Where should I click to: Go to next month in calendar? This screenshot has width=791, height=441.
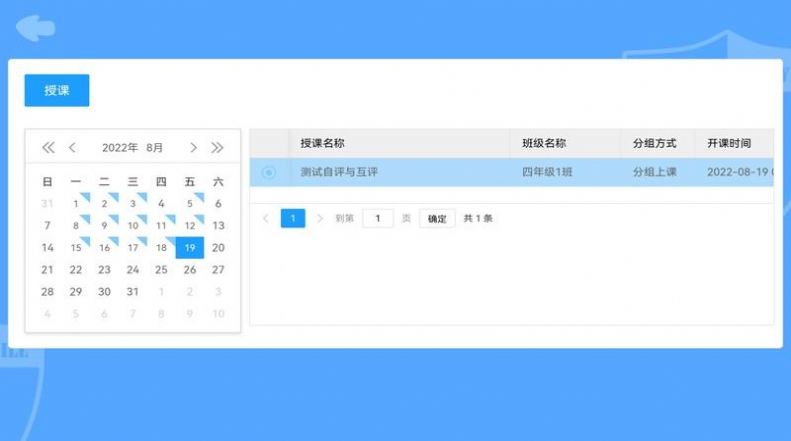pos(193,148)
